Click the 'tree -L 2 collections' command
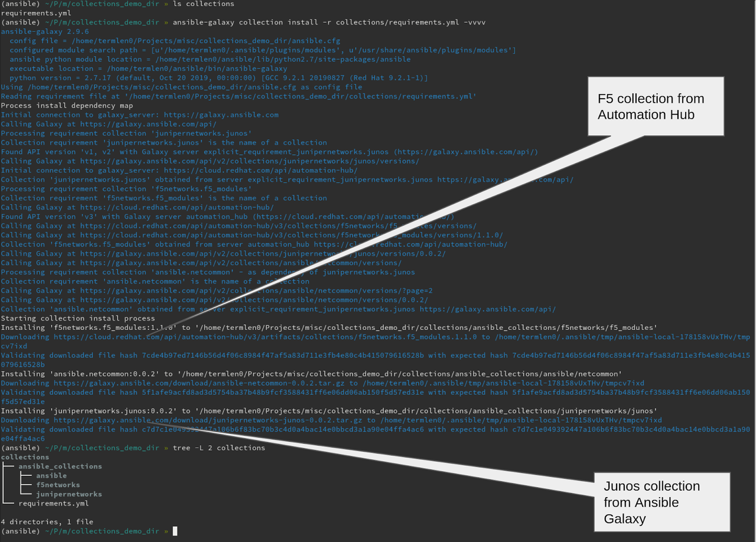This screenshot has height=542, width=756. pos(219,448)
